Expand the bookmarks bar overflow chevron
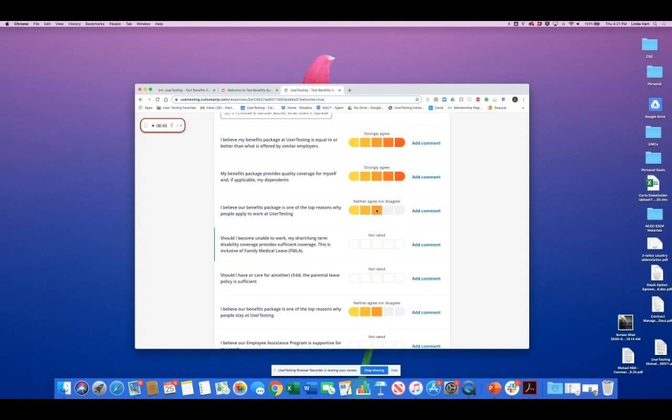 [523, 108]
